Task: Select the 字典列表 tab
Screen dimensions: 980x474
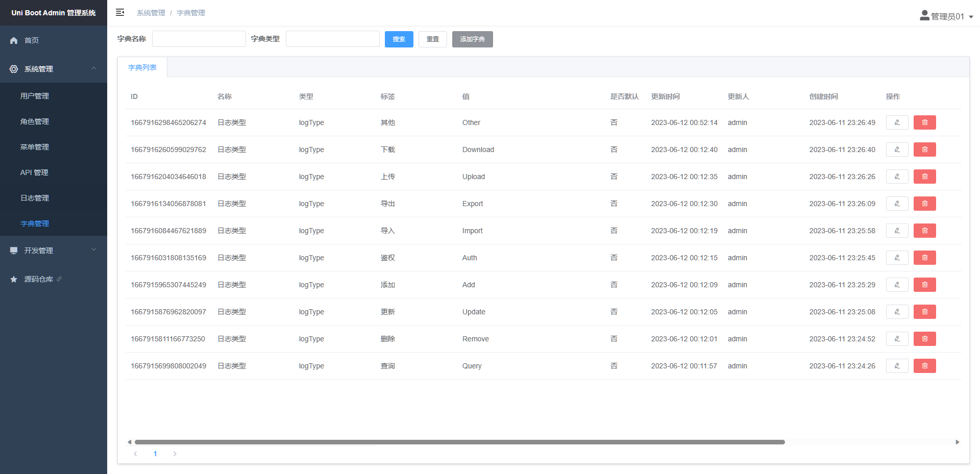Action: [x=142, y=67]
